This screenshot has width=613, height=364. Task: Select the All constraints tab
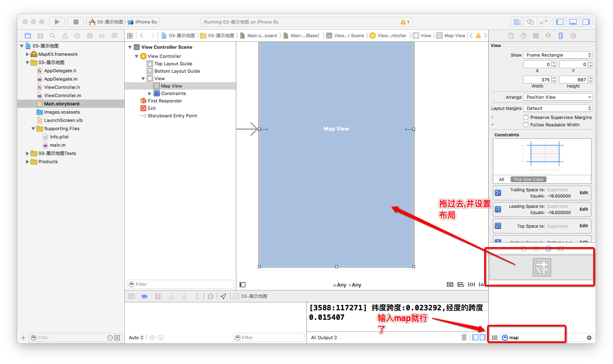[501, 179]
